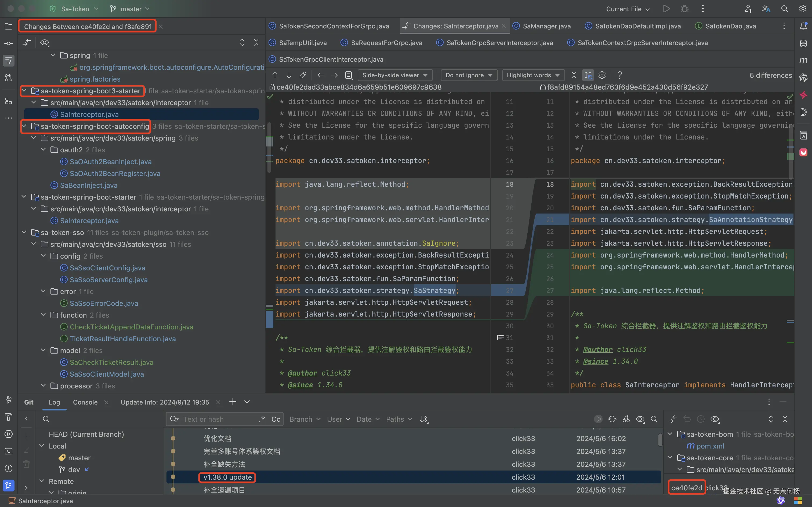812x507 pixels.
Task: Open Side-by-side viewer dropdown
Action: [395, 75]
